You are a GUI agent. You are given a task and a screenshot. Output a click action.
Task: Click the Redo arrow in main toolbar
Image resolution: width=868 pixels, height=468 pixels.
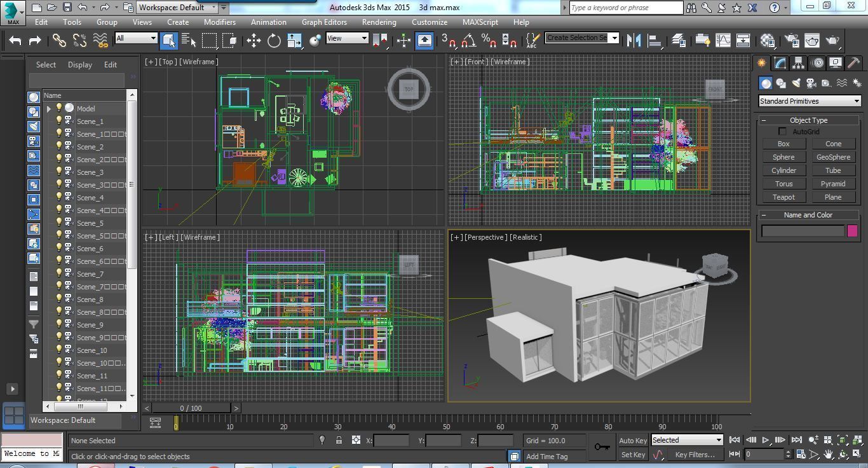pos(35,41)
